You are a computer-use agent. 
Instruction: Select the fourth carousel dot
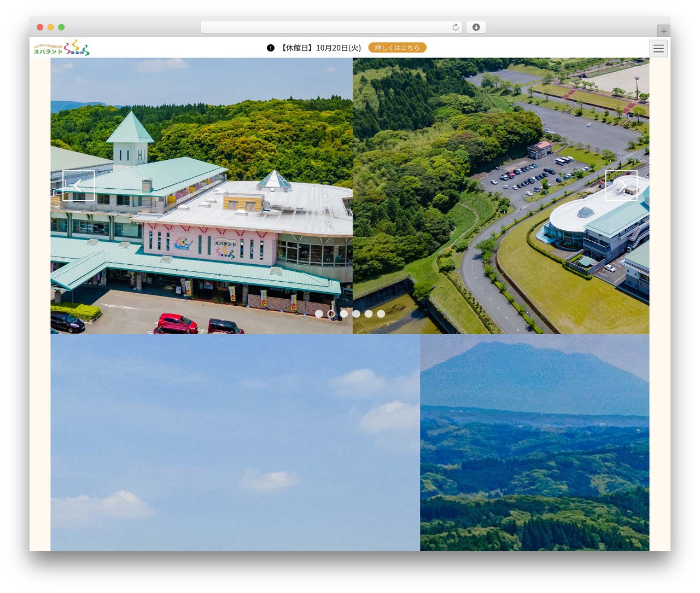tap(356, 313)
